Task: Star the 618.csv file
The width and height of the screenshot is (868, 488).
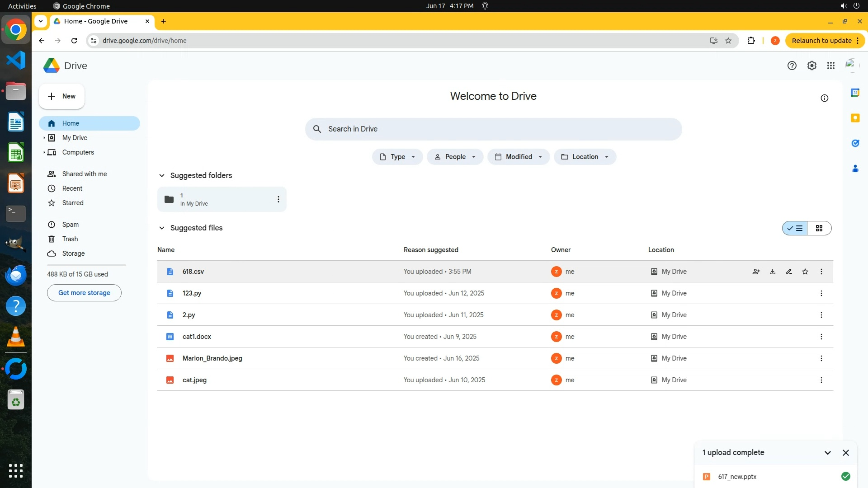Action: [x=805, y=272]
